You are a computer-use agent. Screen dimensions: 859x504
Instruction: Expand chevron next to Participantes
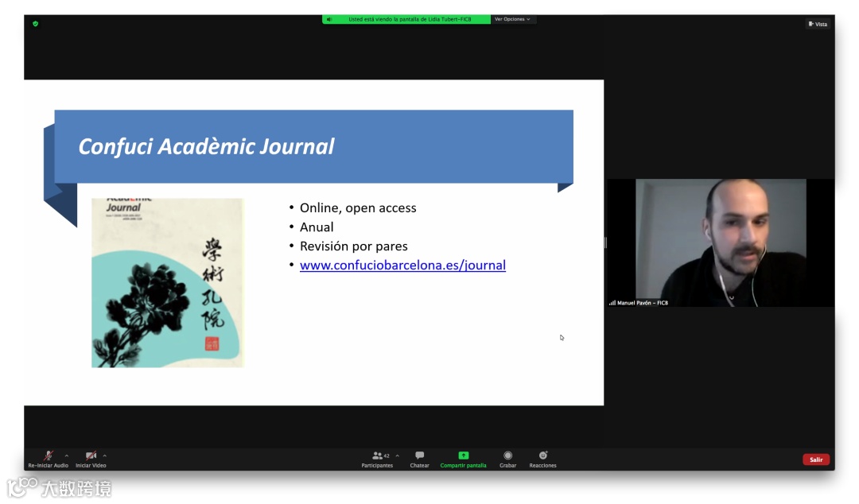[397, 456]
